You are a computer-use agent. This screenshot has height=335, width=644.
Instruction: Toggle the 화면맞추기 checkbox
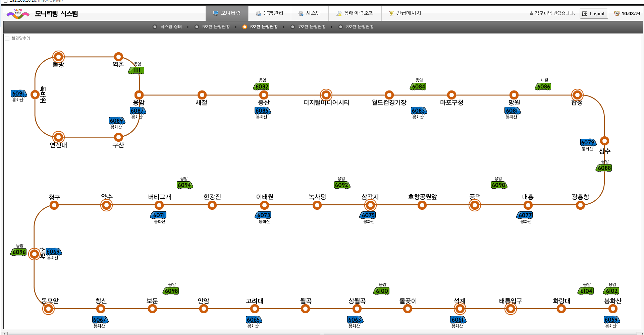[x=7, y=39]
